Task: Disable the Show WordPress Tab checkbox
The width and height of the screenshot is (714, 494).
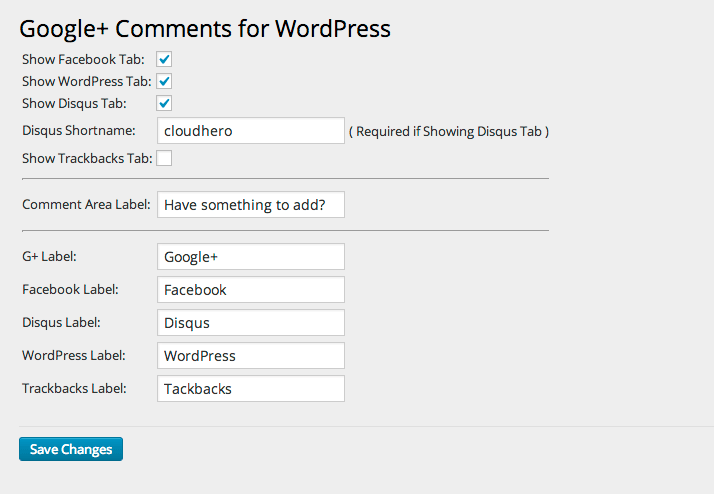Action: point(164,81)
